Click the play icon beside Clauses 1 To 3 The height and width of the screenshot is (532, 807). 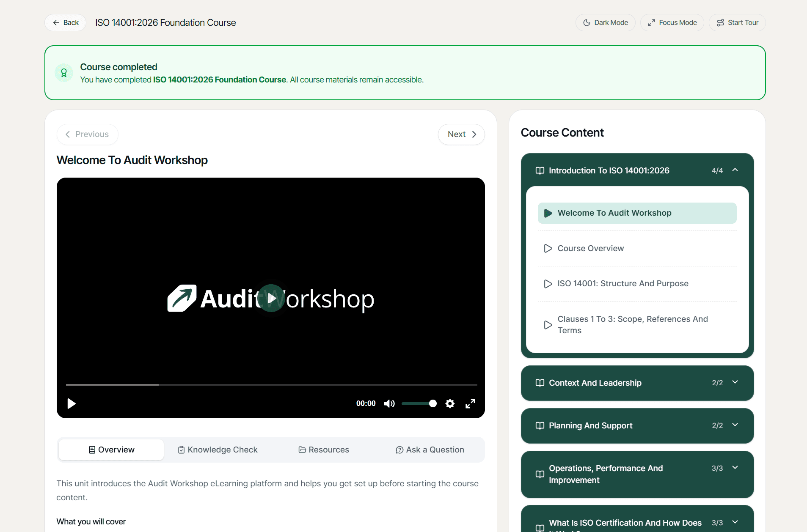tap(548, 325)
